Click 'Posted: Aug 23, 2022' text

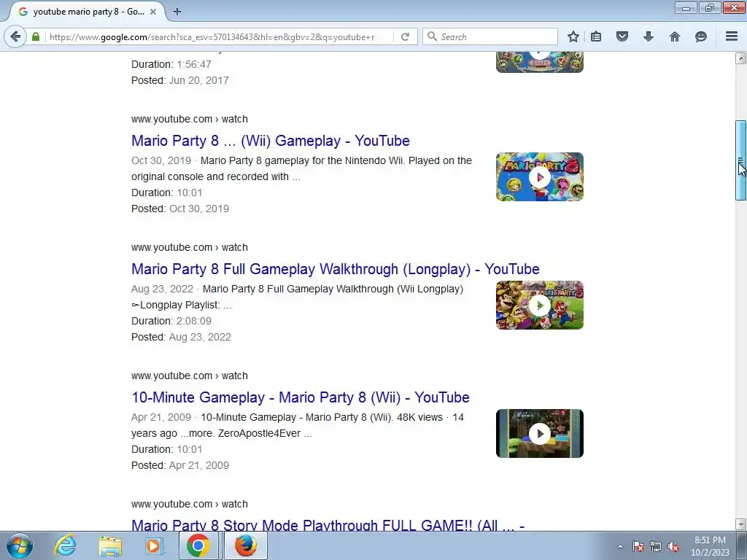tap(181, 337)
